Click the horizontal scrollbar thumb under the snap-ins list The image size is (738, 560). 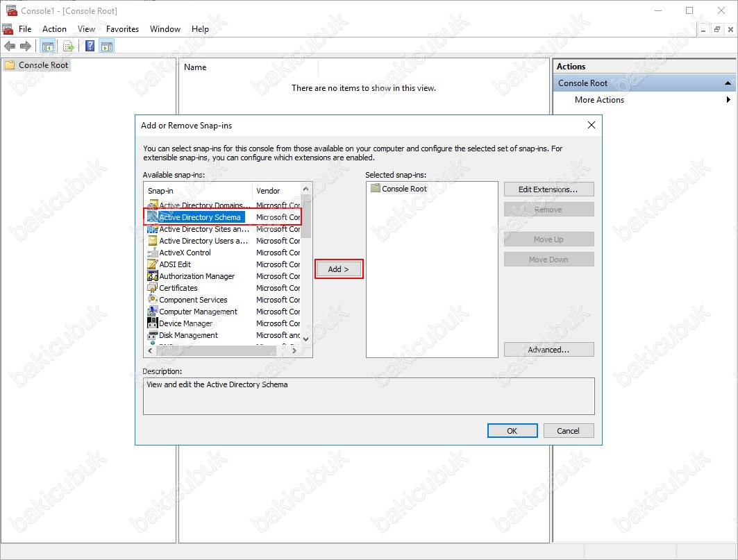[x=215, y=350]
